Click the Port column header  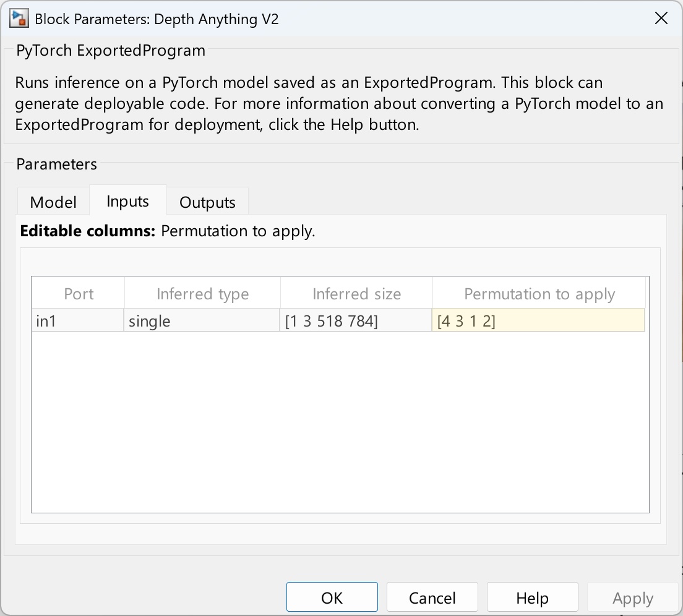79,294
